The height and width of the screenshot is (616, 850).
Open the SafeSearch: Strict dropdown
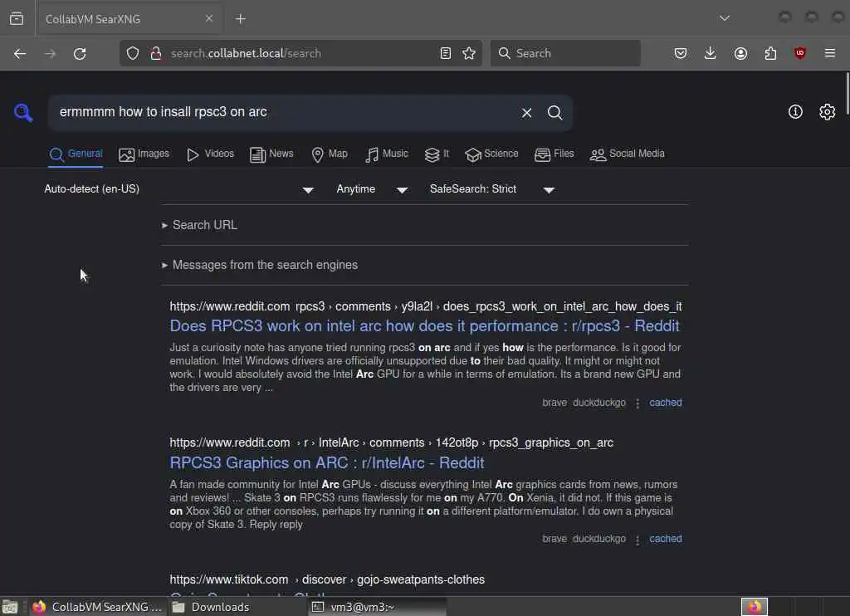click(x=491, y=189)
